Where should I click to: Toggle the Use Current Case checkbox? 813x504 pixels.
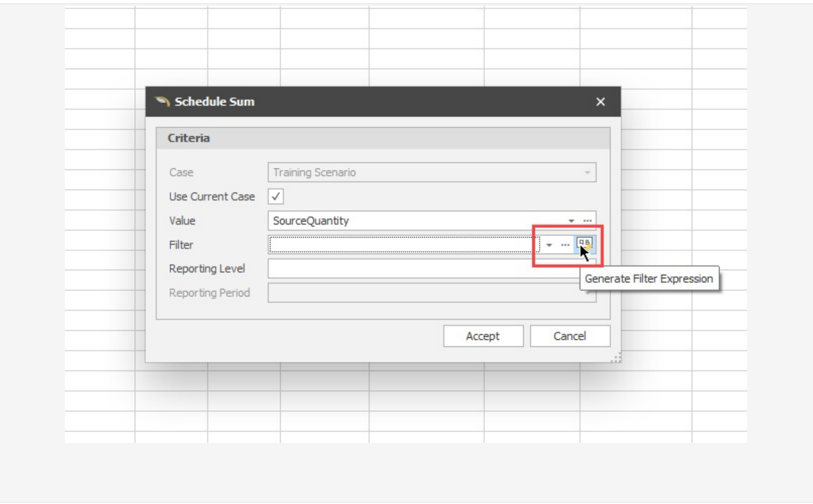click(x=275, y=197)
